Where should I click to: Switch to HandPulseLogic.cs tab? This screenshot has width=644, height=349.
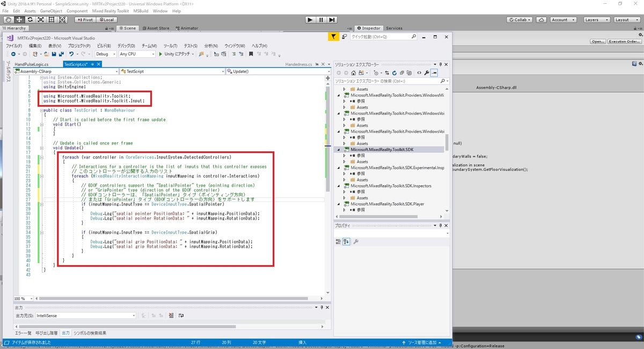32,64
